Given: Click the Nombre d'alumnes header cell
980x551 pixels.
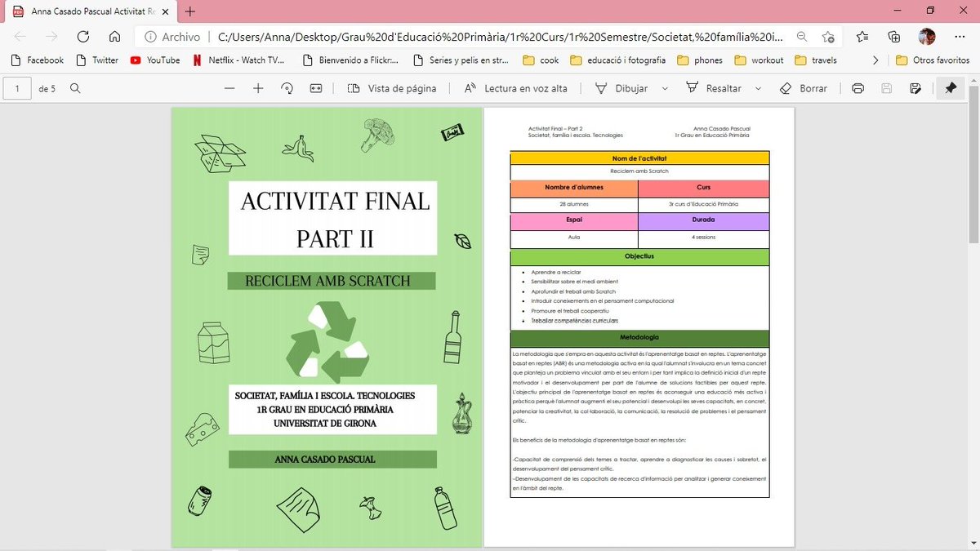Looking at the screenshot, I should pyautogui.click(x=574, y=188).
